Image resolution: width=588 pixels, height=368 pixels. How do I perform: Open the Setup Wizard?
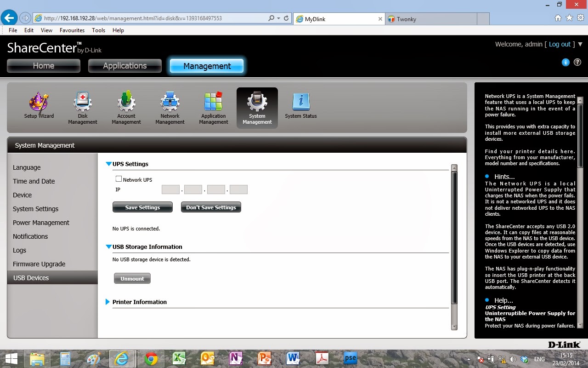coord(39,105)
